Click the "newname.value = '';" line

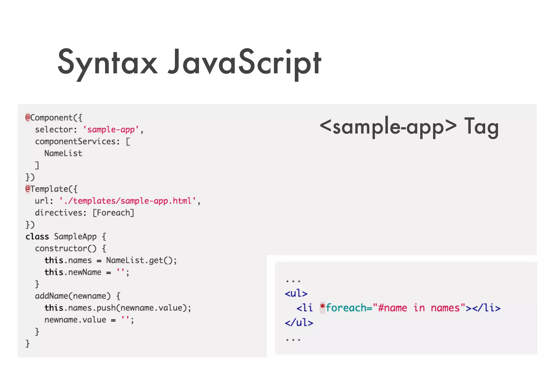[x=89, y=320]
